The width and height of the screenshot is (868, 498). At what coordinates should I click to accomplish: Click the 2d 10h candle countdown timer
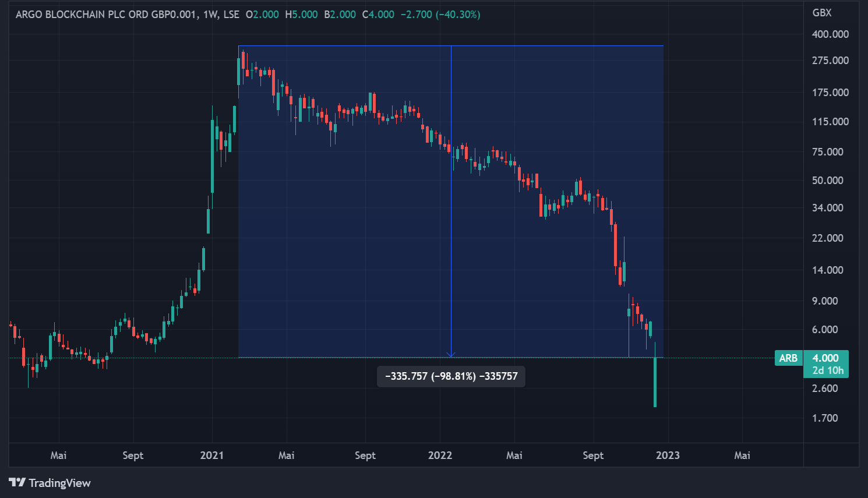pyautogui.click(x=828, y=370)
